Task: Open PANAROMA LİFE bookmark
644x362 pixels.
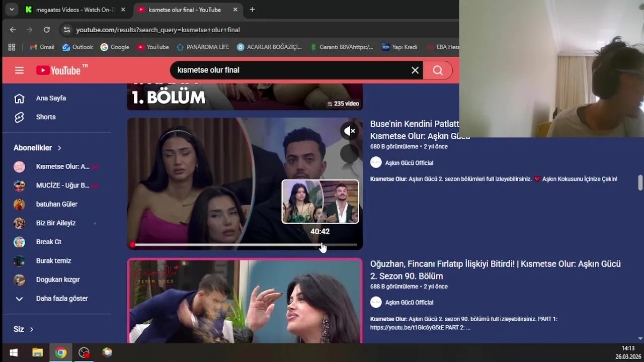Action: (203, 47)
